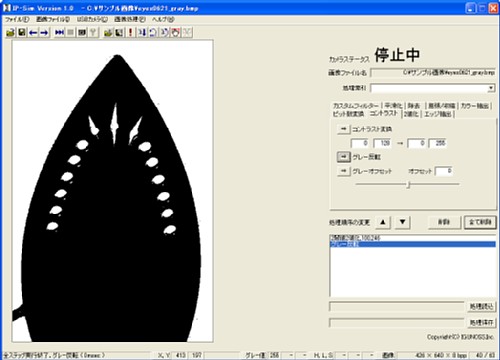
Task: Click the blue left arrow toolbar icon
Action: pos(33,32)
